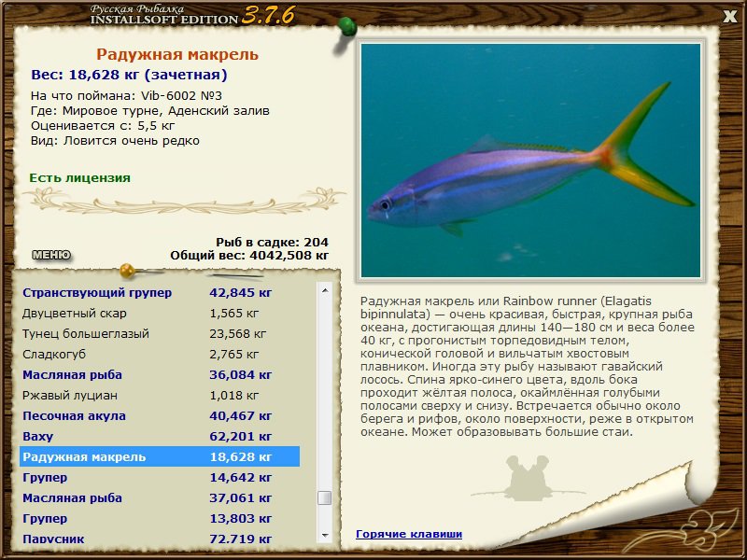
Task: Select Сладкогуб row in the list
Action: [x=160, y=355]
